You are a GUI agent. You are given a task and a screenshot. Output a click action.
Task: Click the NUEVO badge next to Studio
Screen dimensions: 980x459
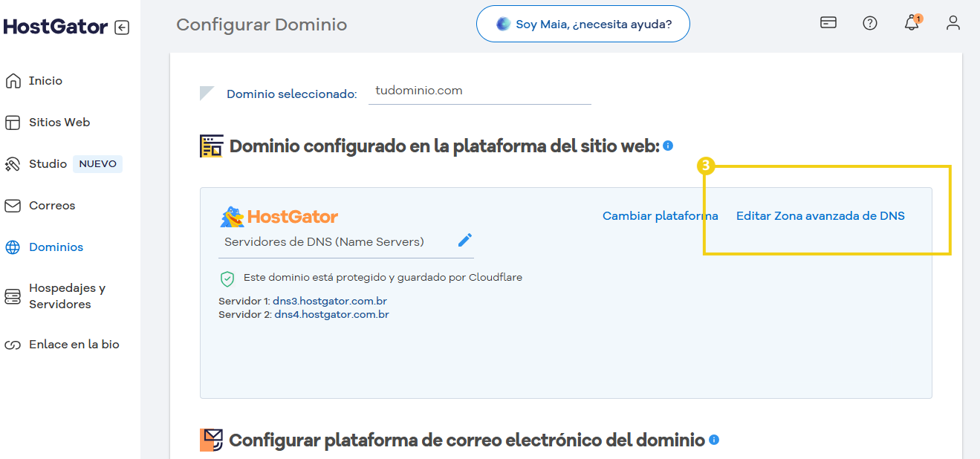click(98, 164)
